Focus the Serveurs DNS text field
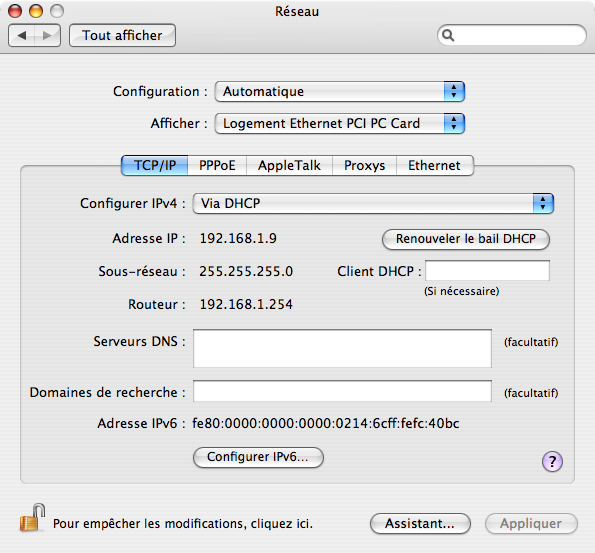 click(x=342, y=348)
